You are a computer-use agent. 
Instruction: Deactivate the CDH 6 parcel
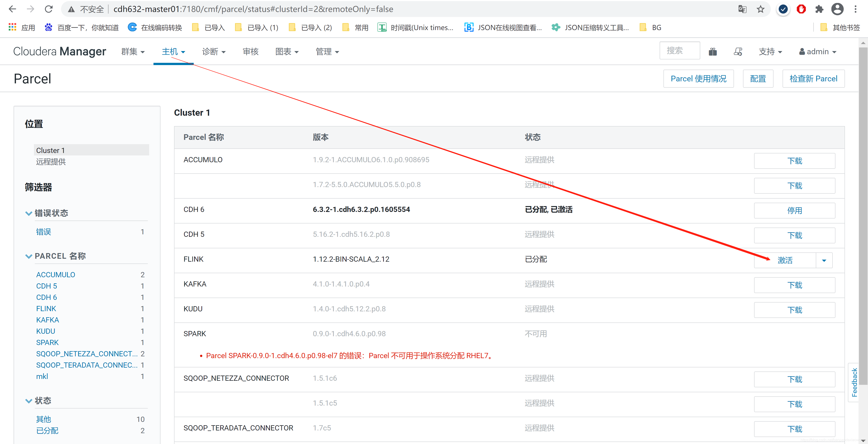click(795, 211)
